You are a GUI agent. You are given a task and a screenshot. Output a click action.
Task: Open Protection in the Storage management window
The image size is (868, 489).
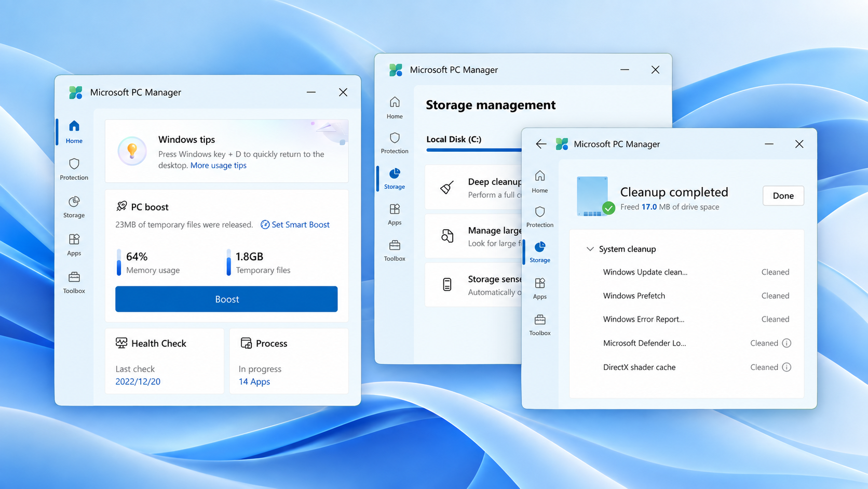(x=395, y=143)
